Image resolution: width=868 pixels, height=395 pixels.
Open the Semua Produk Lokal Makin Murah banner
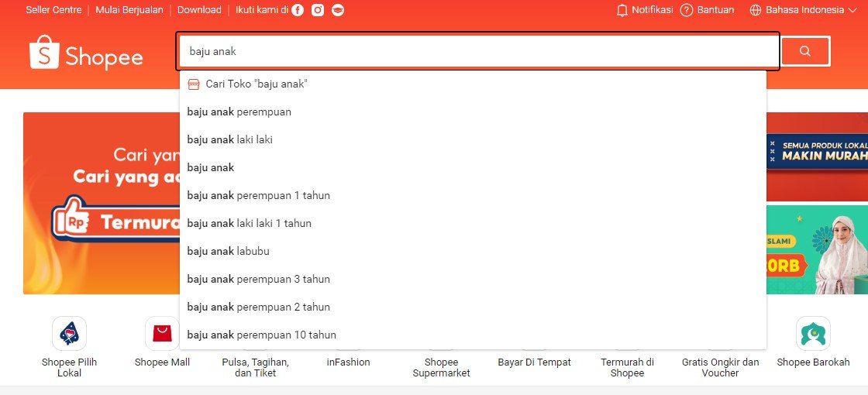tap(817, 156)
